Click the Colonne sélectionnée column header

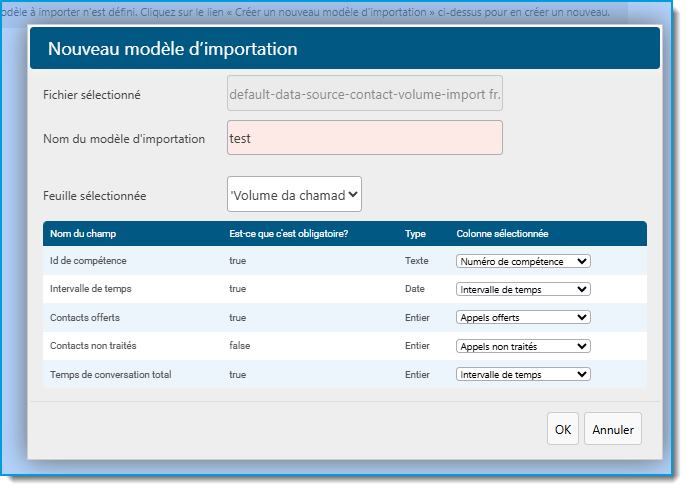[502, 234]
